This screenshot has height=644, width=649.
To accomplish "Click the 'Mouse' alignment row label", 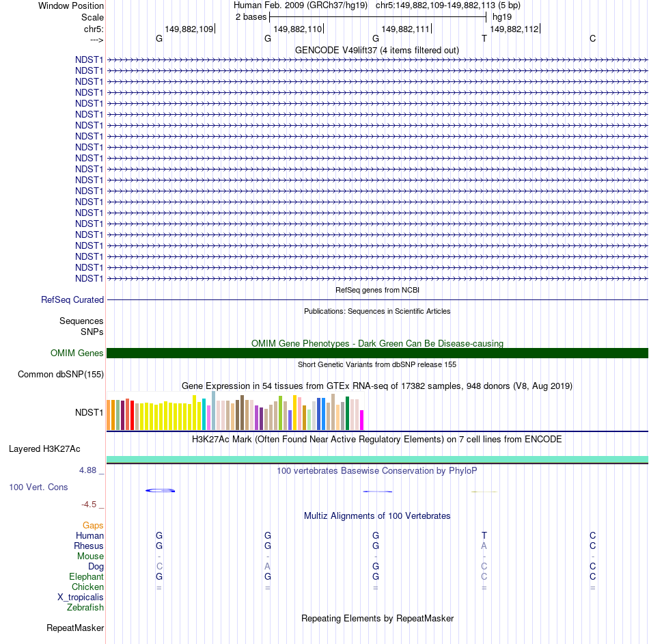I will point(90,556).
